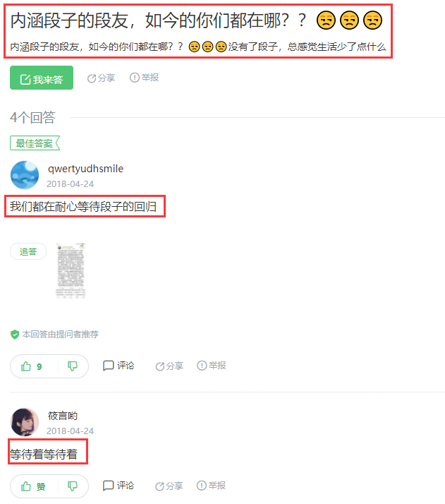The width and height of the screenshot is (445, 504).
Task: Share the question via top 分享 icon
Action: [101, 78]
